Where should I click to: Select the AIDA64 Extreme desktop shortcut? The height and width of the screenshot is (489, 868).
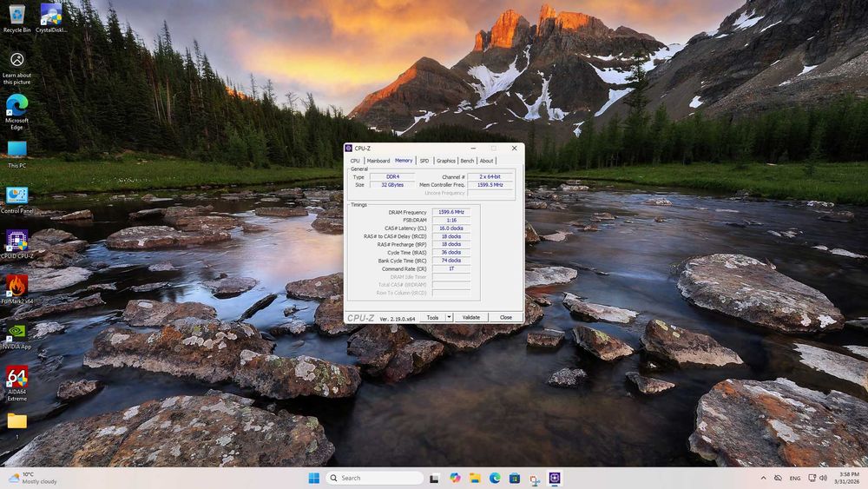[x=16, y=384]
